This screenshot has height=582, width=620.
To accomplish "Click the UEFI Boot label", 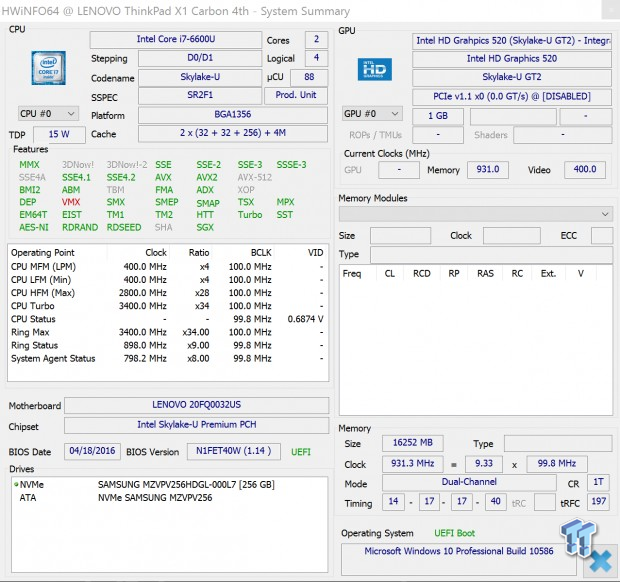I will coord(454,533).
